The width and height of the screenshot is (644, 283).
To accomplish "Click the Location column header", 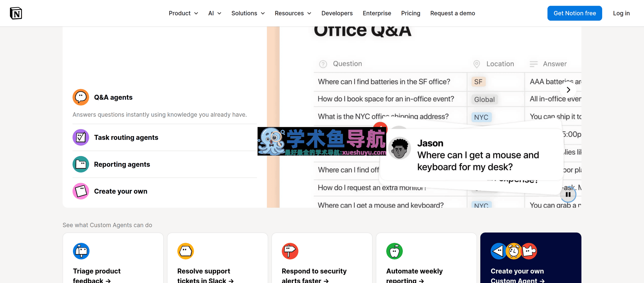I will tap(500, 64).
